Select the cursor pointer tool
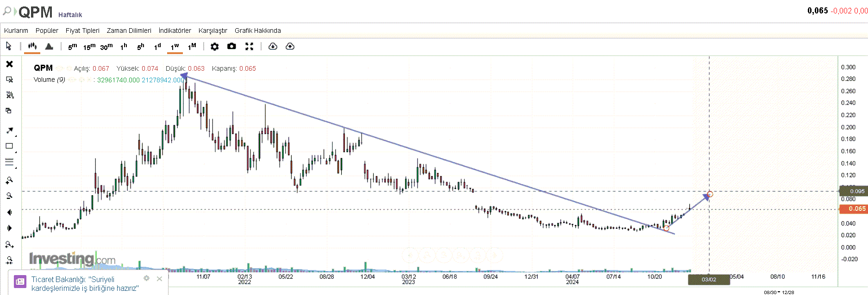This screenshot has height=295, width=868. (x=9, y=46)
